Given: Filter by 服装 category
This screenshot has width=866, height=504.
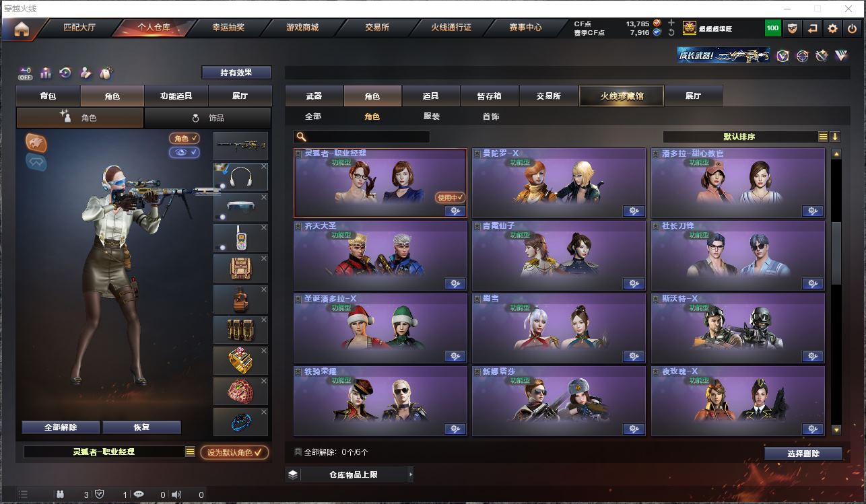Looking at the screenshot, I should pos(432,116).
